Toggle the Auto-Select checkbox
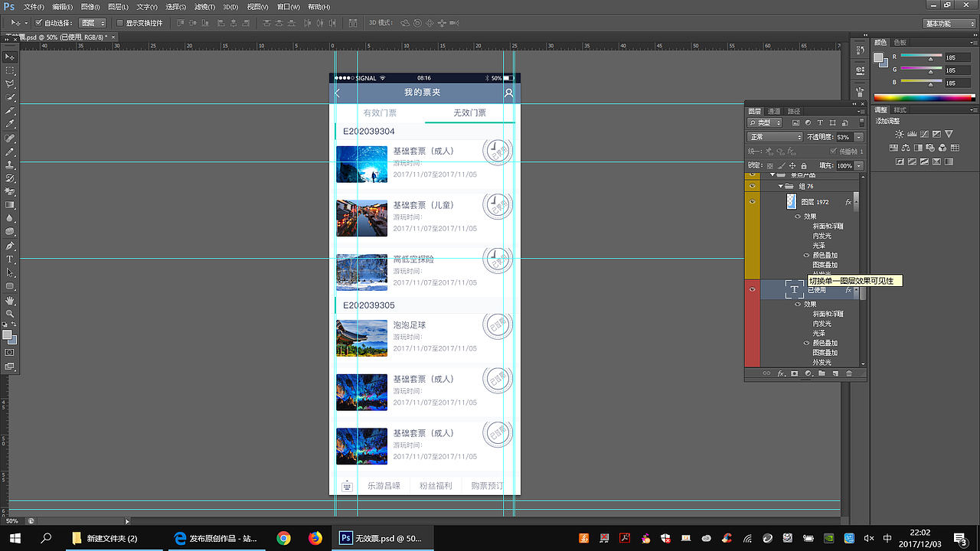980x551 pixels. [x=39, y=23]
